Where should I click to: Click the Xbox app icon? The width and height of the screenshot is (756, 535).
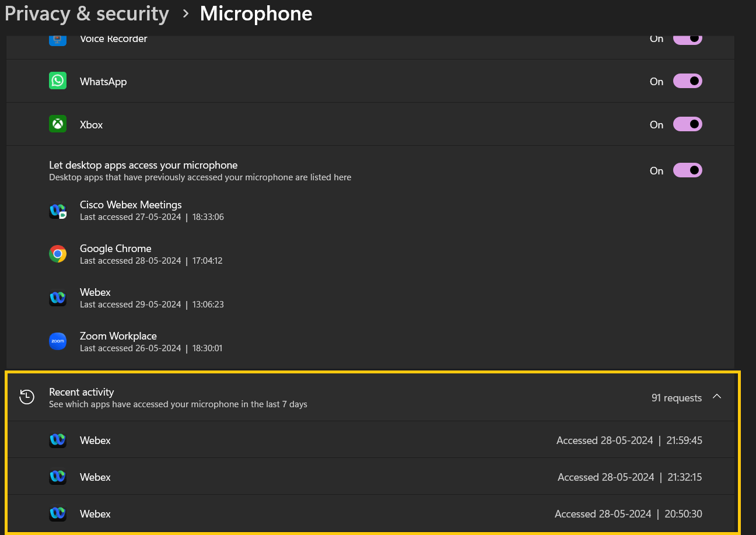click(x=58, y=124)
